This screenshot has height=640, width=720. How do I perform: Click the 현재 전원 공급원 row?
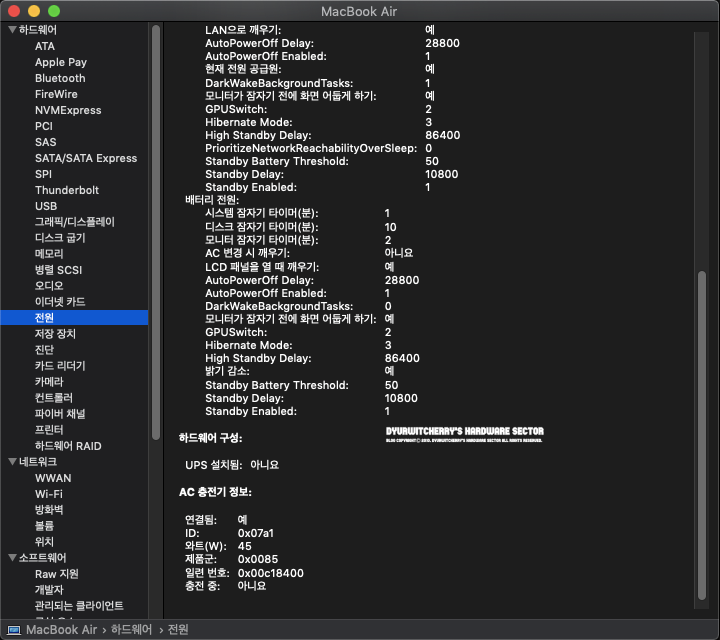pyautogui.click(x=320, y=69)
